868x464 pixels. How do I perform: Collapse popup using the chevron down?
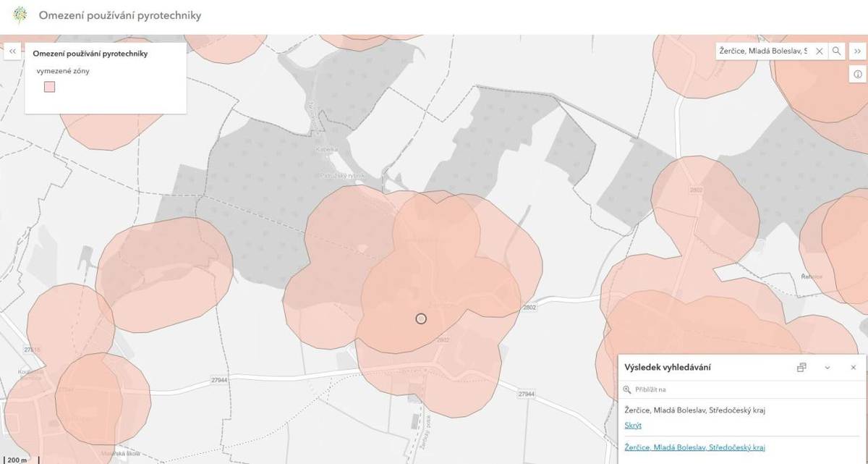pos(827,368)
